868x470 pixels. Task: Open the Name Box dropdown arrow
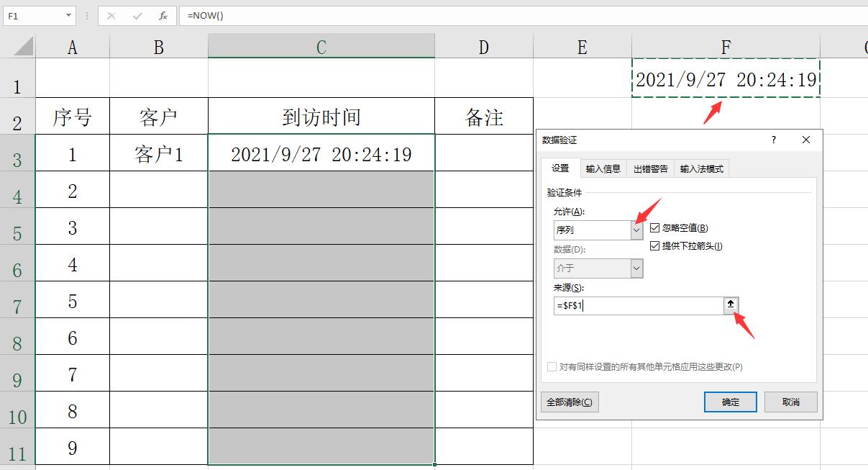tap(69, 15)
